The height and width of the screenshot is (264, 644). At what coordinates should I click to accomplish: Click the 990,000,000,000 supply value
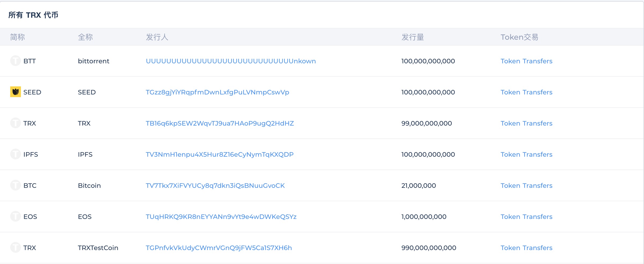tap(429, 248)
